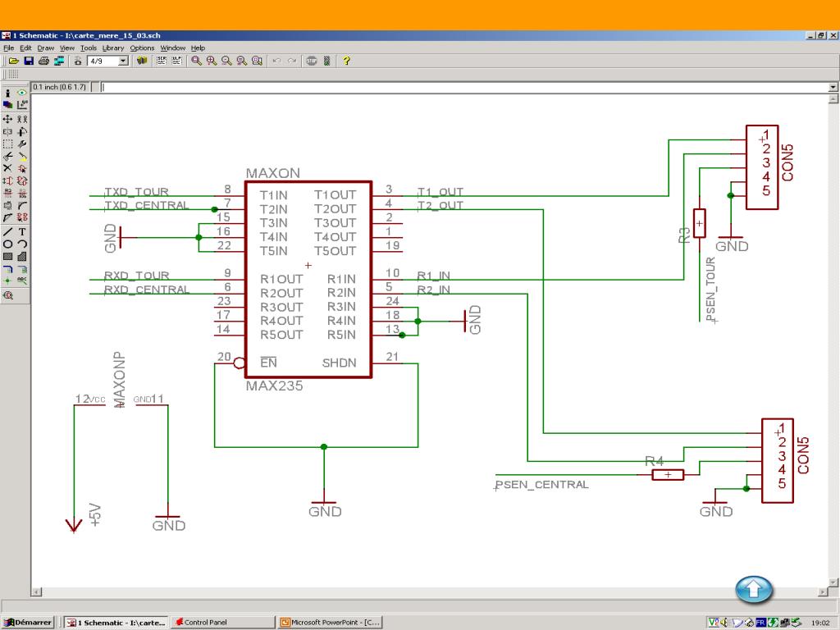Select the Copy tool
The height and width of the screenshot is (630, 840).
coord(22,119)
